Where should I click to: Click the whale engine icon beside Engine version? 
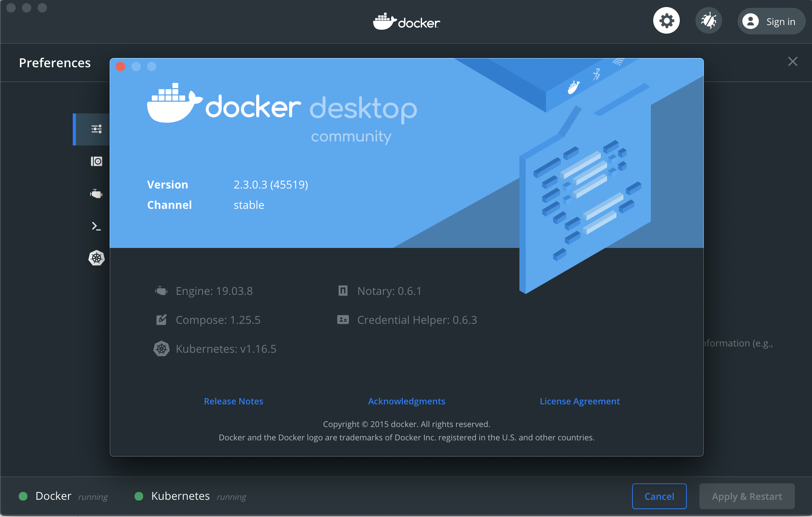(x=161, y=291)
